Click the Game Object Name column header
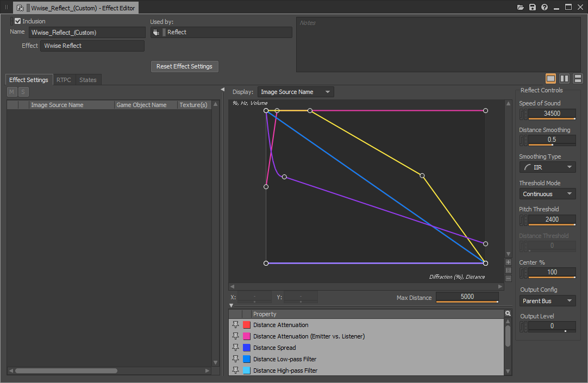The height and width of the screenshot is (383, 588). click(146, 105)
